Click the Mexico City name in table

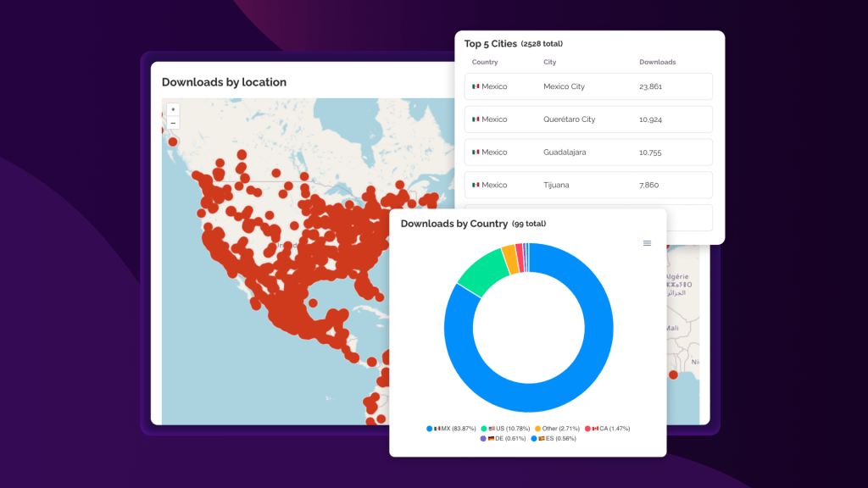[x=564, y=86]
